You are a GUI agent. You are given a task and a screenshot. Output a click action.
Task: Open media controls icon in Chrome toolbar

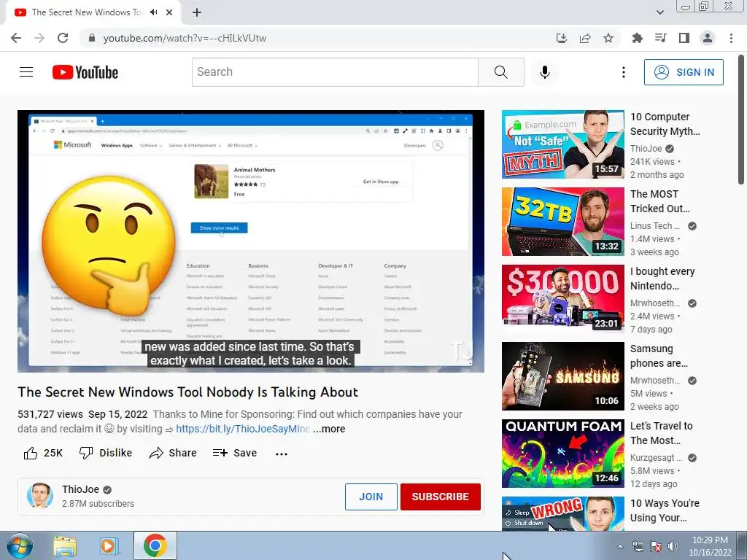(661, 38)
